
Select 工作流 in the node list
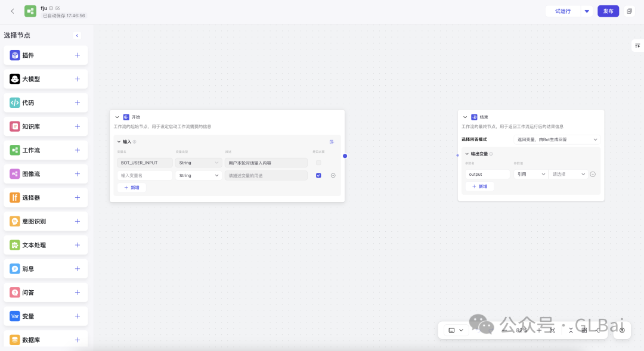coord(31,150)
